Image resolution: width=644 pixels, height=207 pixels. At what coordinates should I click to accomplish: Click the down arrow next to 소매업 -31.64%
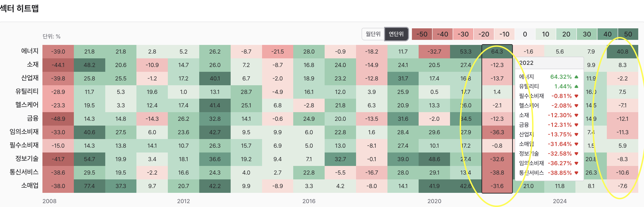click(x=576, y=144)
